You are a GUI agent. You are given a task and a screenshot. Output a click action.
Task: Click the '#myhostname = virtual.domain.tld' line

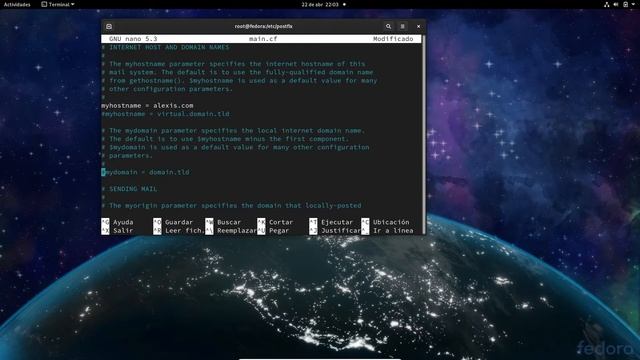click(165, 114)
